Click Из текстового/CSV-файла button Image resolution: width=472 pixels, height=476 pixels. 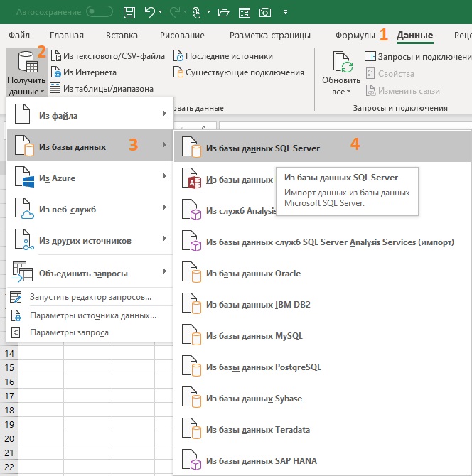click(108, 56)
